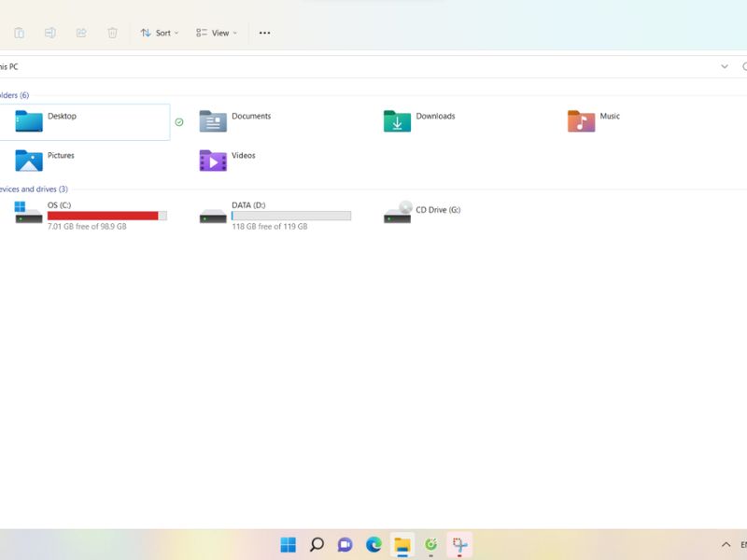Select the Music folder
This screenshot has width=747, height=560.
593,121
